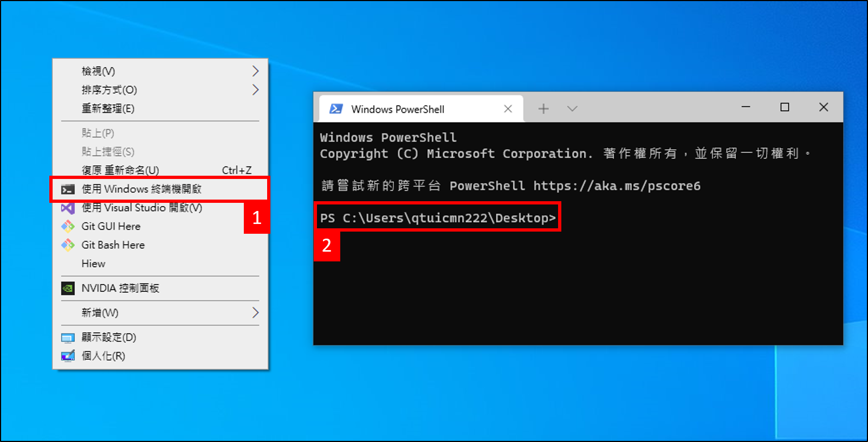
Task: Open 顯示設定(D)
Action: [x=160, y=337]
